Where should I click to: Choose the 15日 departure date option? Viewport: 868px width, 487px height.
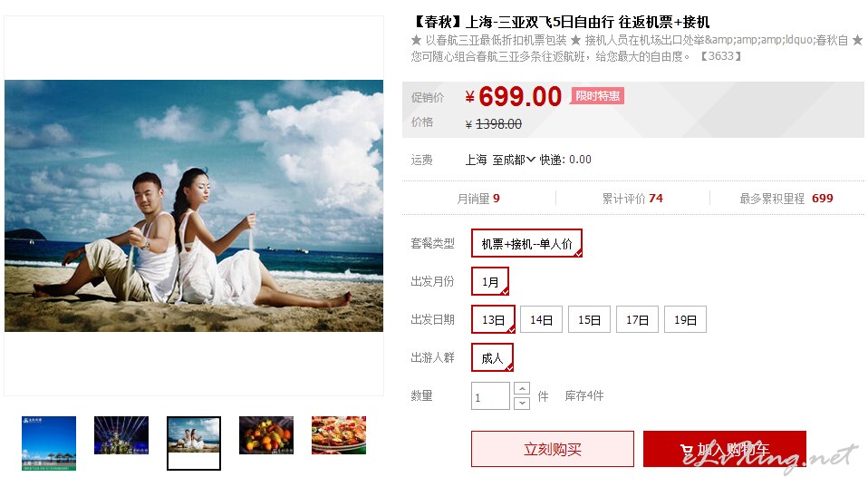pos(590,320)
